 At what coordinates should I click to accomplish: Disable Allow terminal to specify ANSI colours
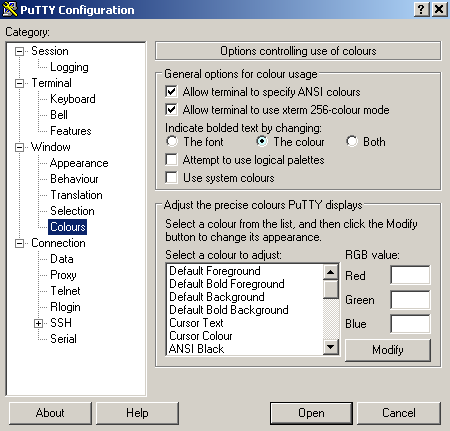pos(171,91)
